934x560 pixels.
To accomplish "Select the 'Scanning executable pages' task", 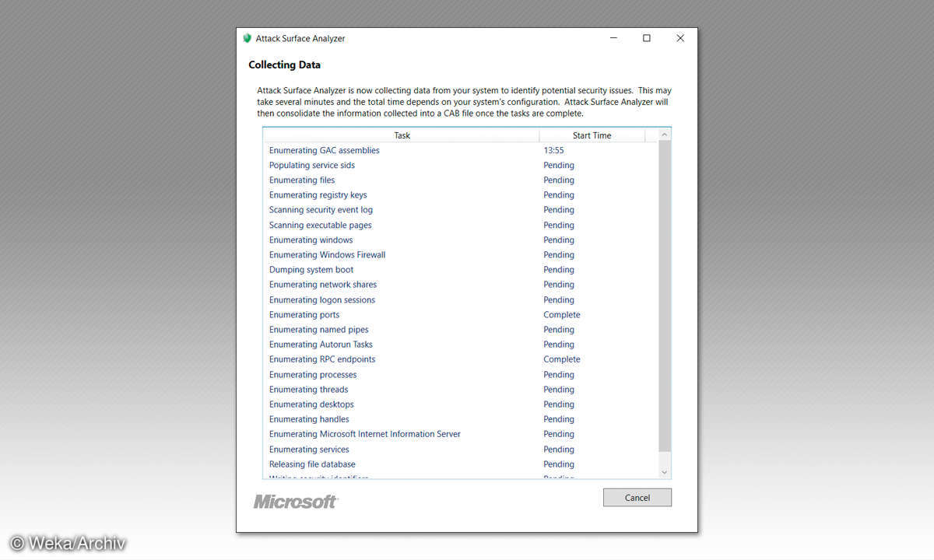I will click(320, 225).
